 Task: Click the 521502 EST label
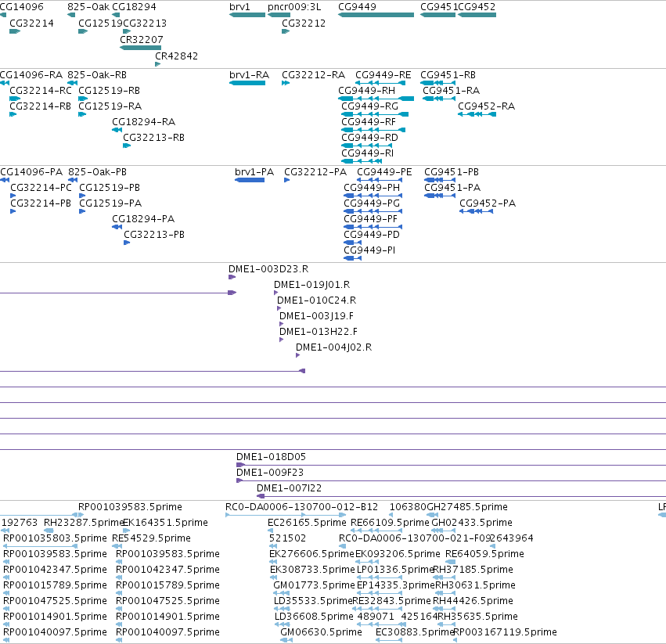(x=287, y=538)
